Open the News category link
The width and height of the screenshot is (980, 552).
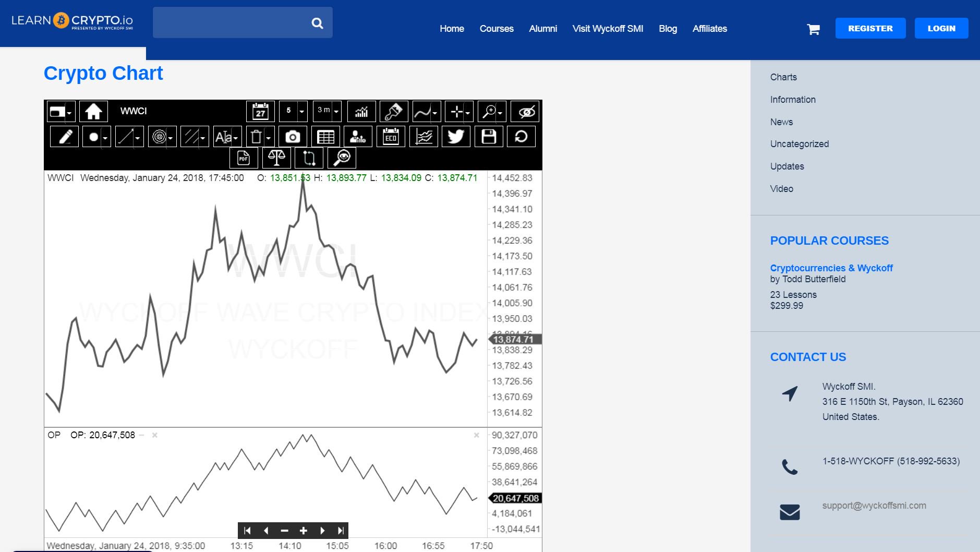pos(781,122)
